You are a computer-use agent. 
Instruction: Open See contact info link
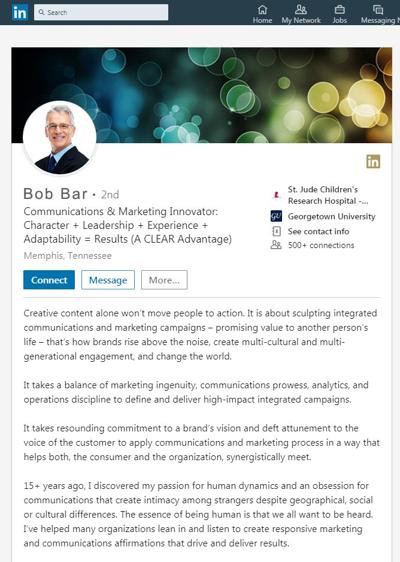318,232
